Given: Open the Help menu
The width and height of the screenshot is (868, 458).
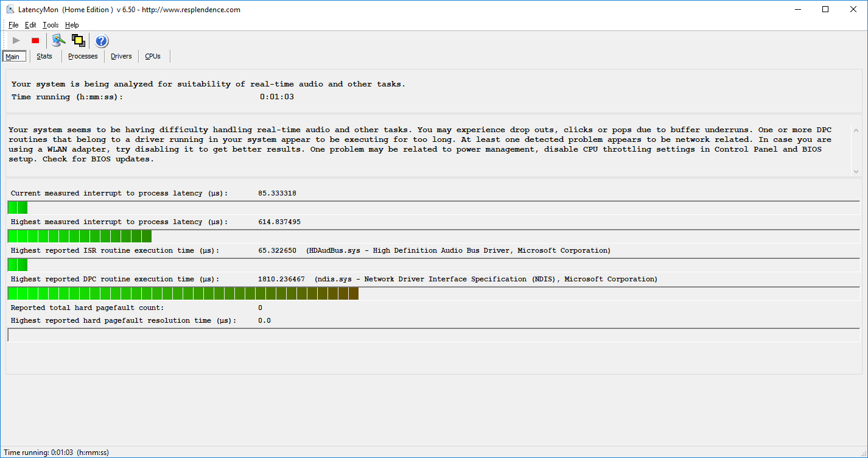Looking at the screenshot, I should [x=72, y=25].
